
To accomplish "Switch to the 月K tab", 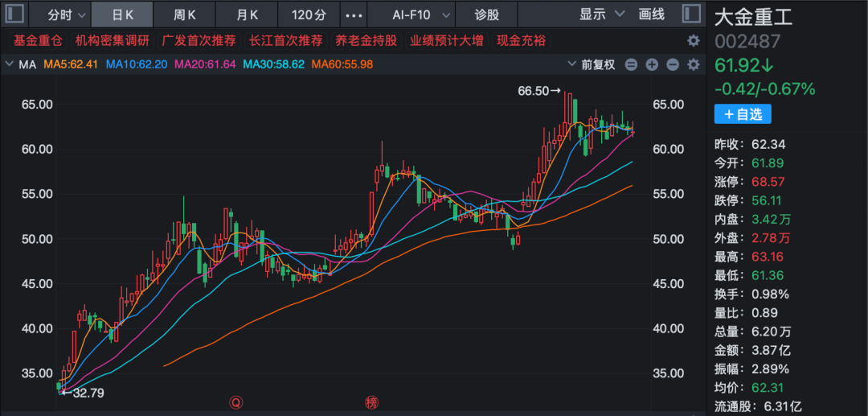I will coord(248,14).
